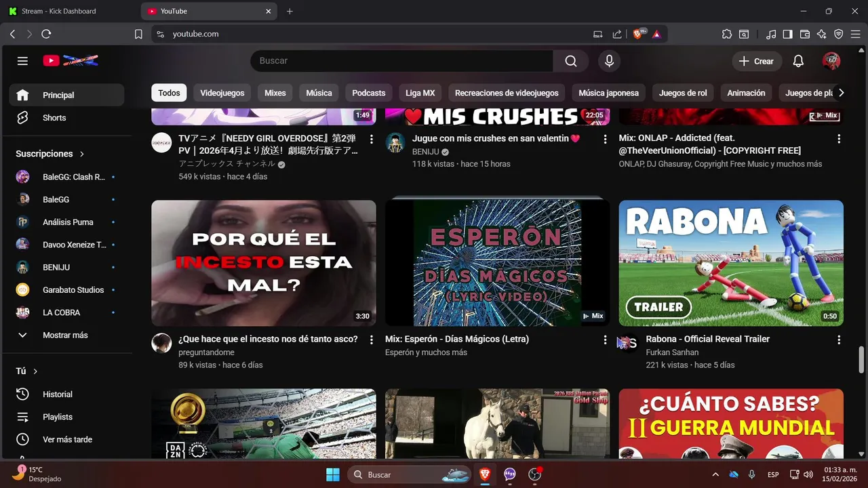
Task: Switch to Stream - Kick Dashboard tab
Action: click(68, 12)
